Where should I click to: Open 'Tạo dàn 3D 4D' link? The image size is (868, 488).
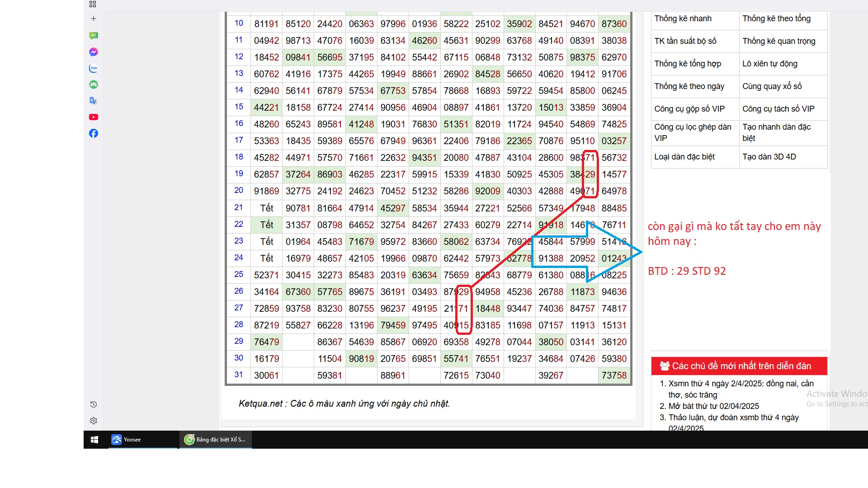click(769, 157)
